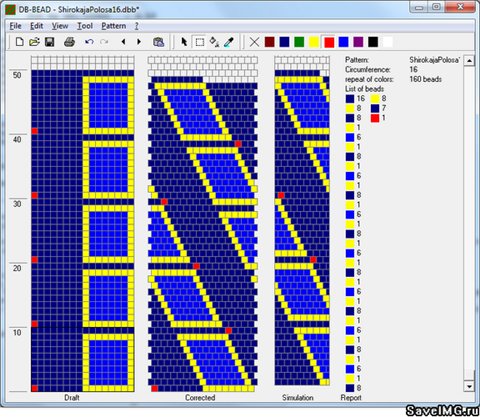Click the report scrollbar down arrow
The width and height of the screenshot is (480, 417).
[x=469, y=386]
